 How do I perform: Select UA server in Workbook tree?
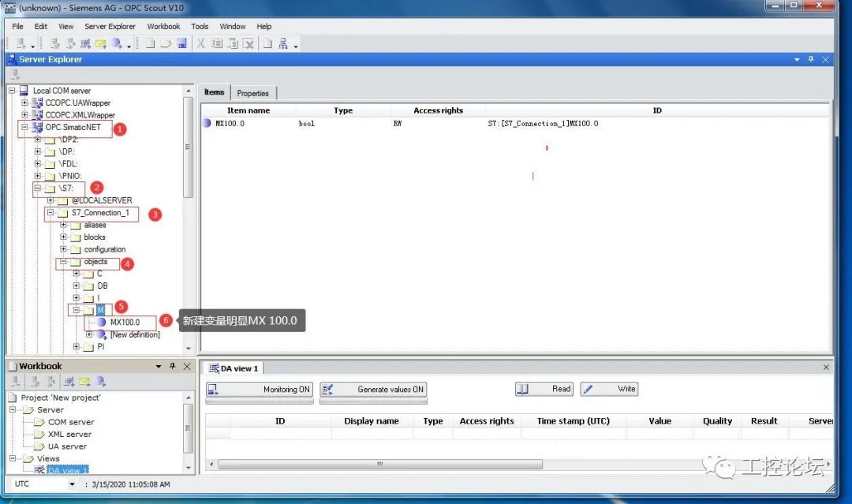click(67, 446)
